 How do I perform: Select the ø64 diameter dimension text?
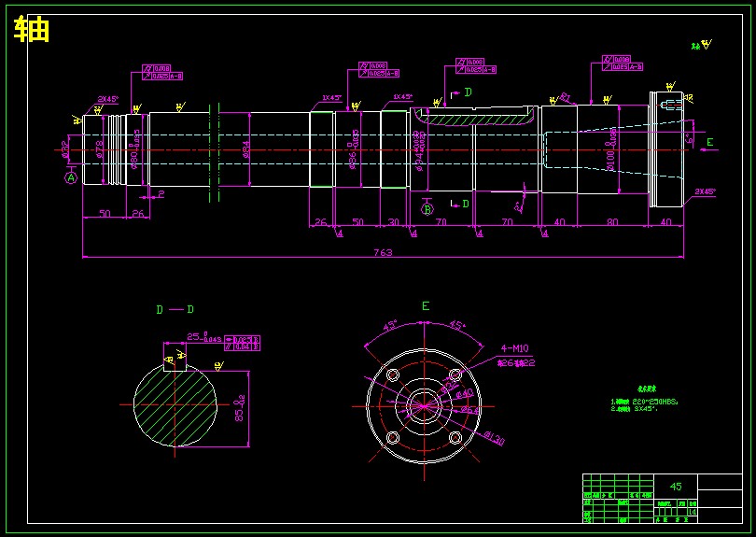(x=470, y=410)
